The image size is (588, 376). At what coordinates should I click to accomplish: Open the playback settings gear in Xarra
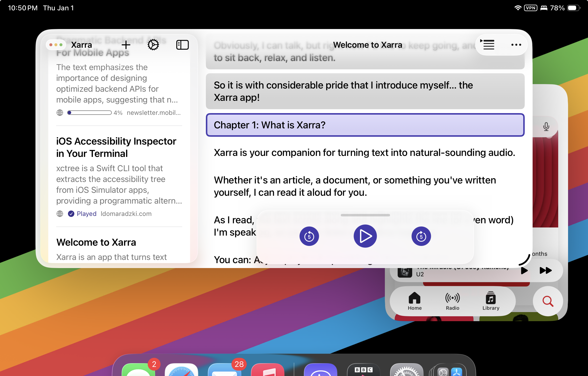pos(153,45)
